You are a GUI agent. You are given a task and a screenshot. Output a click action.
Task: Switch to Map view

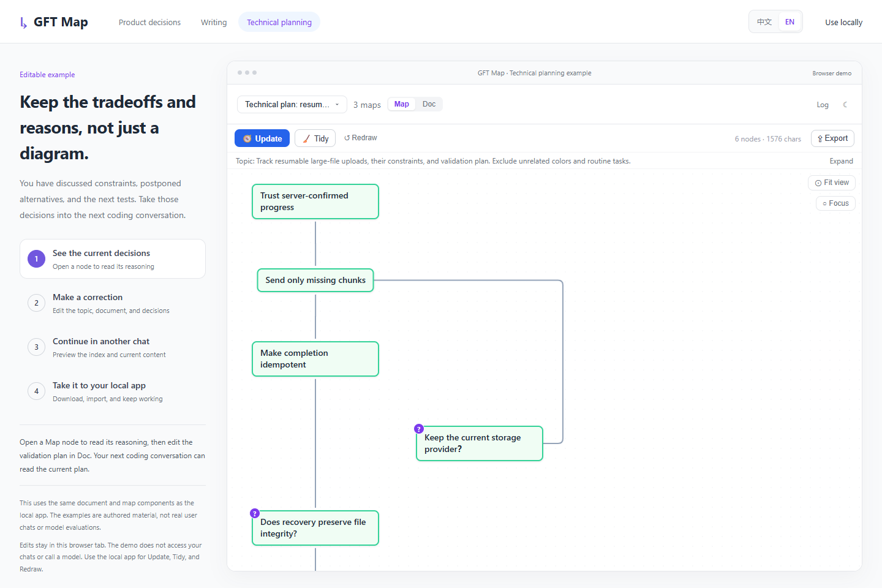click(x=402, y=104)
